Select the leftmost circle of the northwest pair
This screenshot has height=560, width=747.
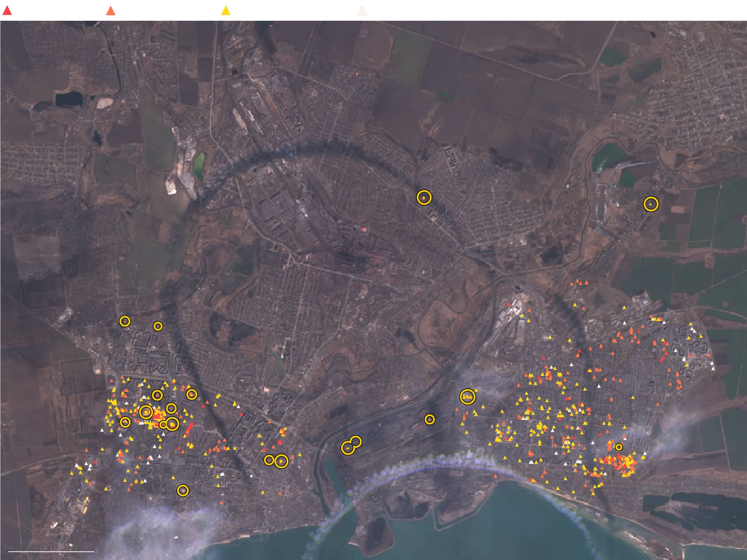[125, 321]
